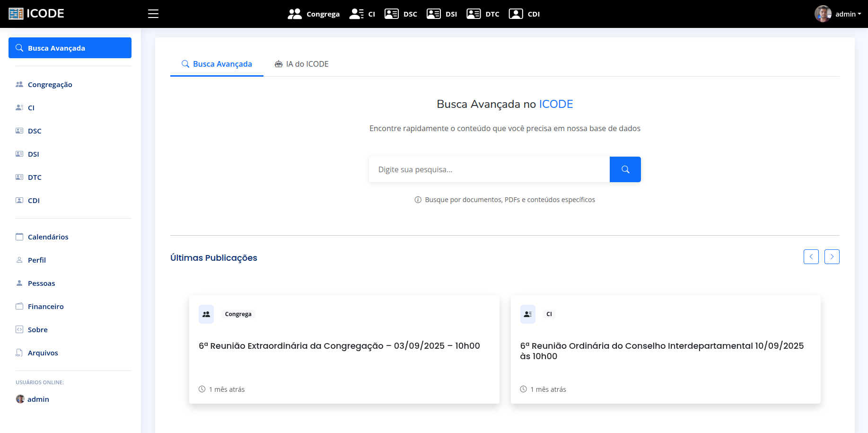This screenshot has width=868, height=433.
Task: Select the Busca Avançada tab
Action: pyautogui.click(x=217, y=64)
